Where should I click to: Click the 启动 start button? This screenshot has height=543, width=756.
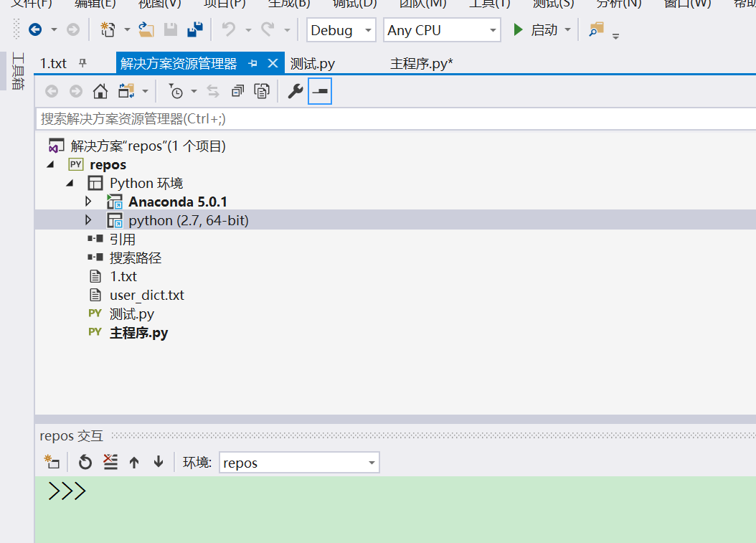[x=544, y=30]
